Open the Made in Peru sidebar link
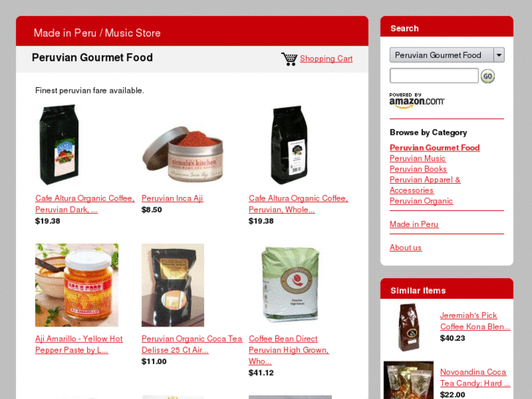Image resolution: width=532 pixels, height=399 pixels. (x=414, y=224)
